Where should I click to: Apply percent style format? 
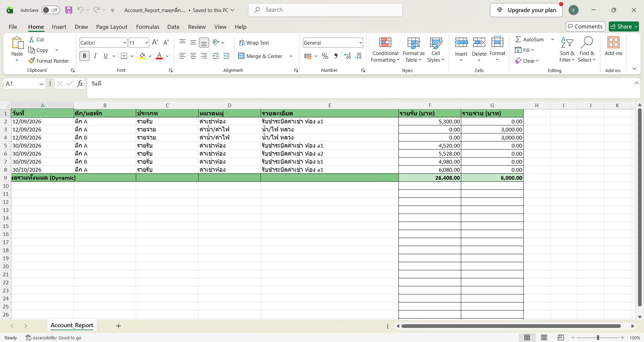click(325, 56)
